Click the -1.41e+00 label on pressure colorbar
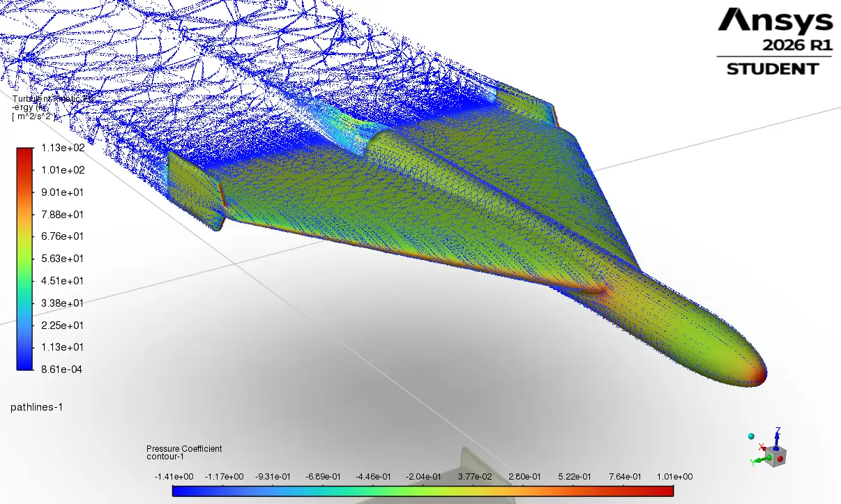Viewport: 841px width, 504px height. pyautogui.click(x=174, y=476)
